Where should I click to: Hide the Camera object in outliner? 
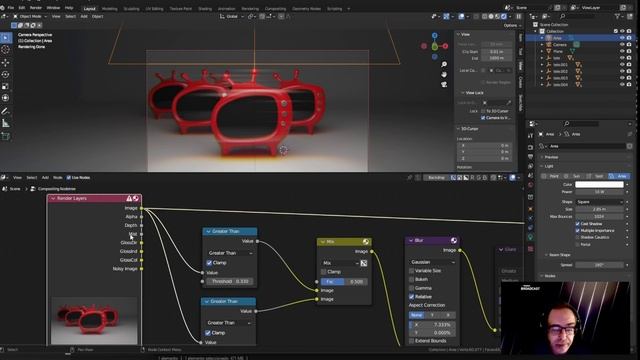pyautogui.click(x=622, y=44)
